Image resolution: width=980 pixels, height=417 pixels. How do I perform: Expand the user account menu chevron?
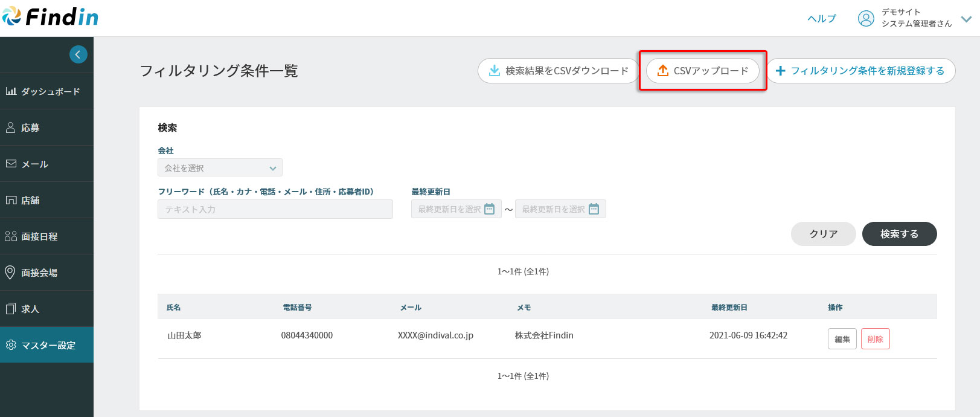(x=966, y=19)
